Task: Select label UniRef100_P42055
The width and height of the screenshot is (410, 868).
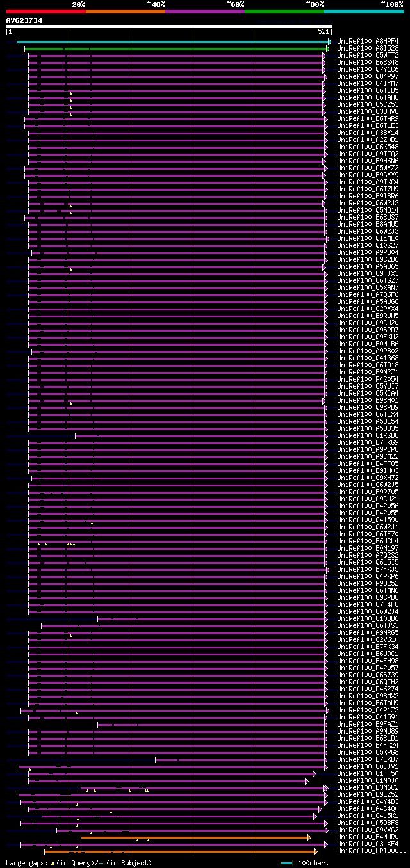Action: point(368,513)
